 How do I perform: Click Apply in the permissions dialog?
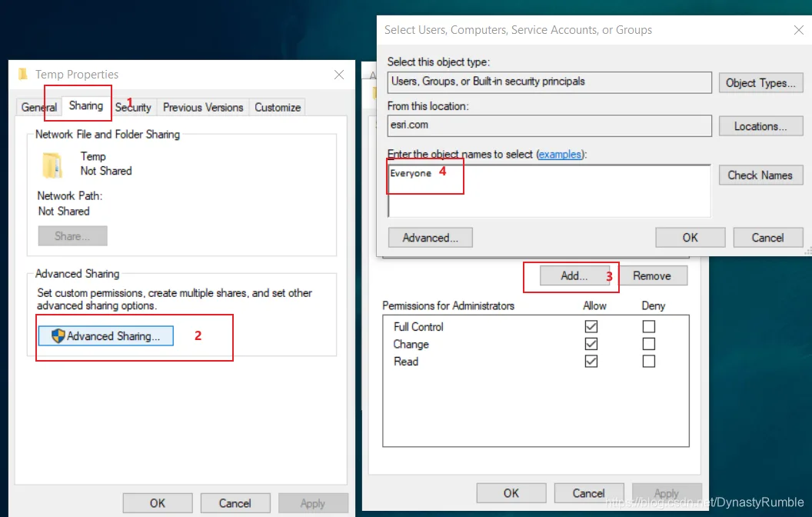pyautogui.click(x=667, y=493)
